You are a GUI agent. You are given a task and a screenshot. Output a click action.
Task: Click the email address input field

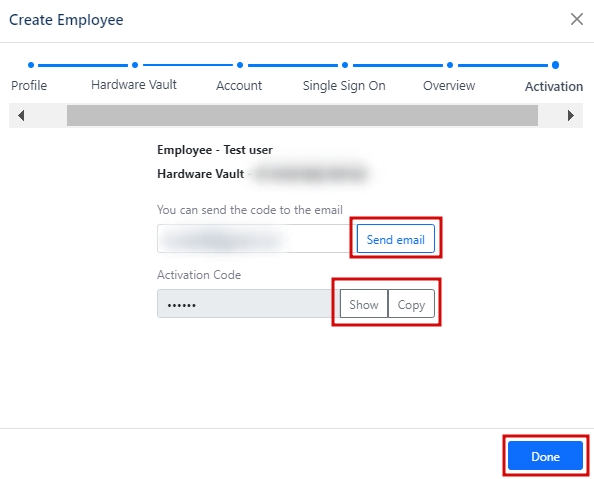point(257,239)
